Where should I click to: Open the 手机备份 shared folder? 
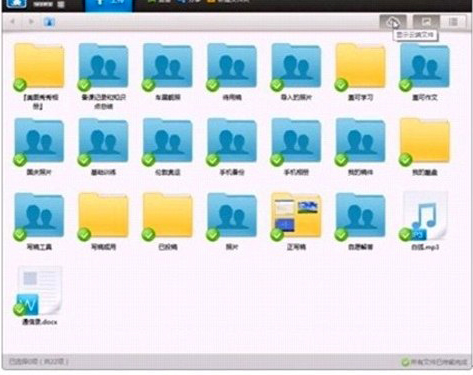[x=232, y=146]
